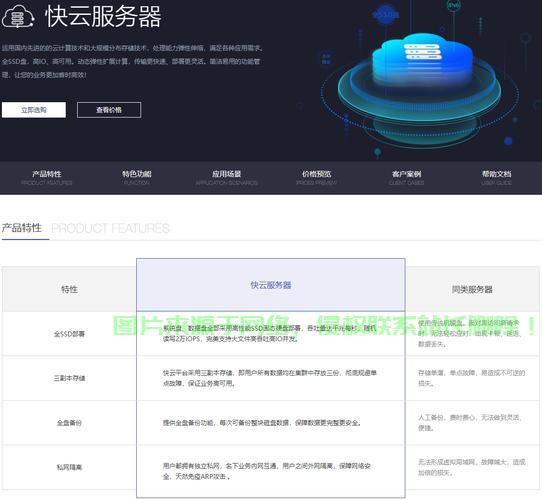Screen dimensions: 542x500
Task: Click the 同类服务器 cell for 私网隔离
Action: coord(472,467)
